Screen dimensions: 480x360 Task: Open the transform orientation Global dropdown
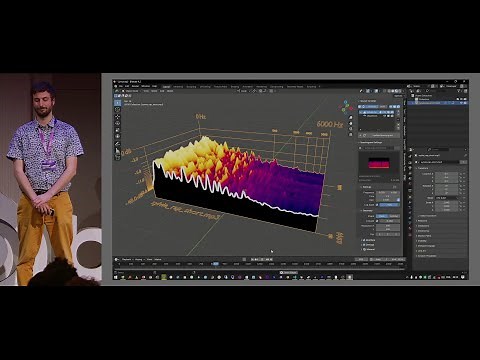point(245,91)
